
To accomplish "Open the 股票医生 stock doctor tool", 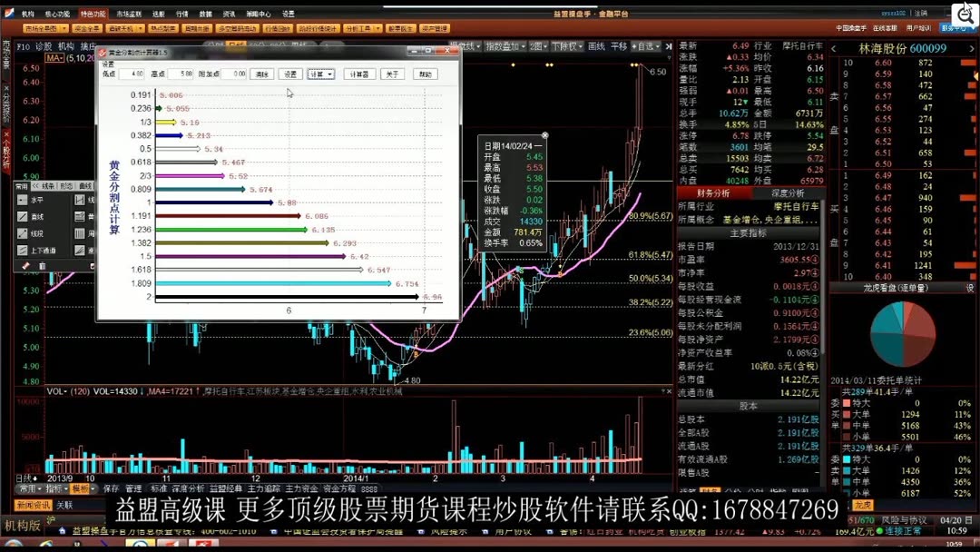I will pyautogui.click(x=401, y=28).
